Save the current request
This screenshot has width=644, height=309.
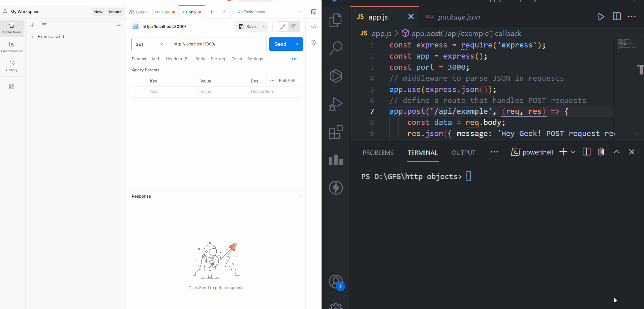pos(247,27)
